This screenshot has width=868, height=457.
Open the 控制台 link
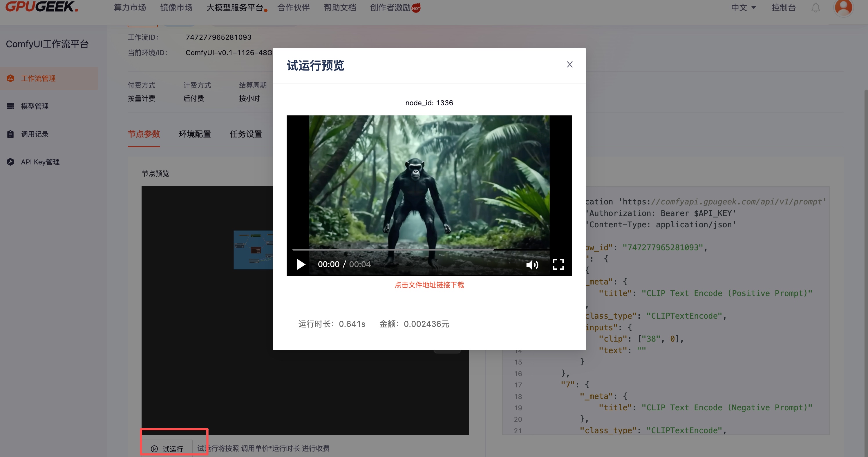click(x=783, y=8)
